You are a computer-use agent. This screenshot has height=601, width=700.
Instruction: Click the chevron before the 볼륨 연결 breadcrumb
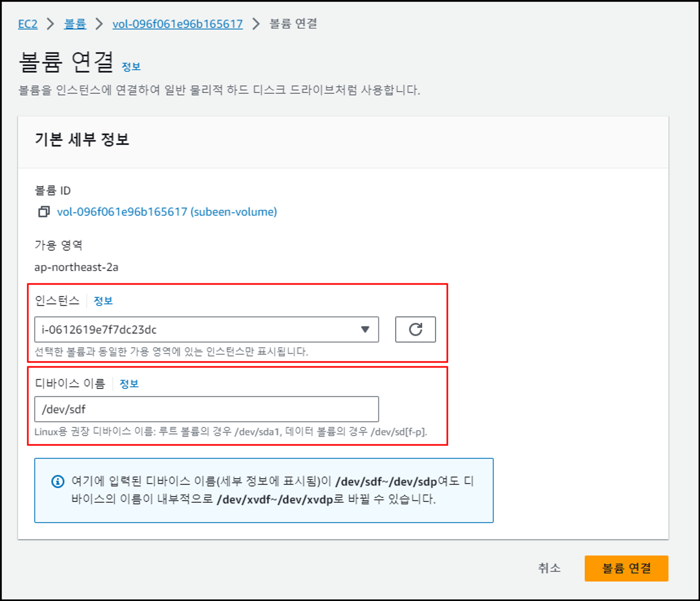click(x=256, y=24)
